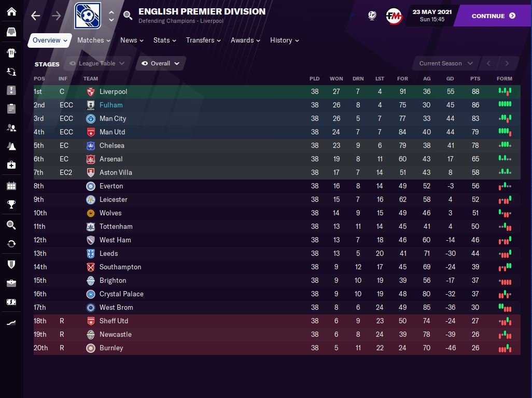Sort table by PTS column header
This screenshot has height=398, width=532.
click(x=475, y=79)
